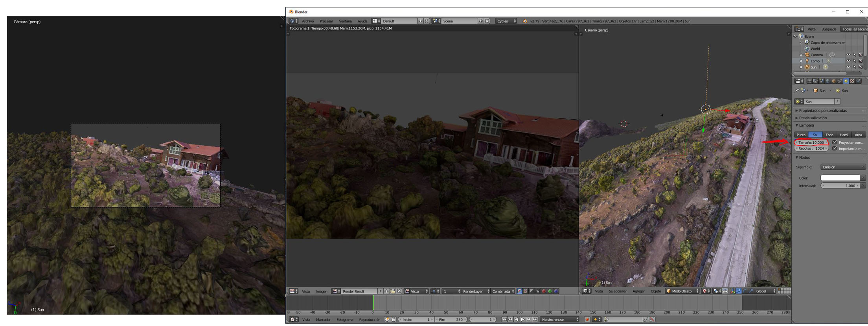The height and width of the screenshot is (326, 868).
Task: Toggle the Proyectar sombras checkbox
Action: coord(834,143)
